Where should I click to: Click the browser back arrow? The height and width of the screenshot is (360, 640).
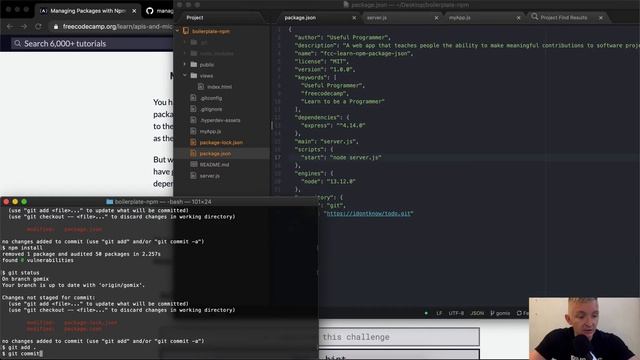pos(10,27)
